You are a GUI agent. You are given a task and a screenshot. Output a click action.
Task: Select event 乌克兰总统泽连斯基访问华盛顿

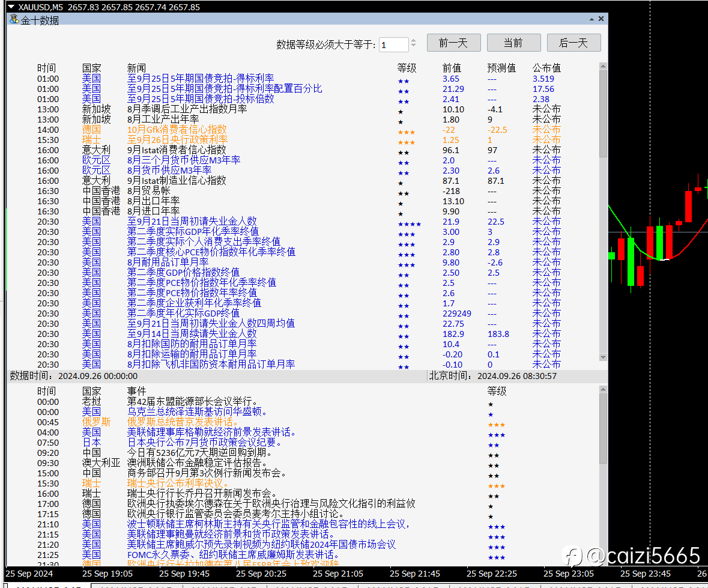(x=271, y=412)
